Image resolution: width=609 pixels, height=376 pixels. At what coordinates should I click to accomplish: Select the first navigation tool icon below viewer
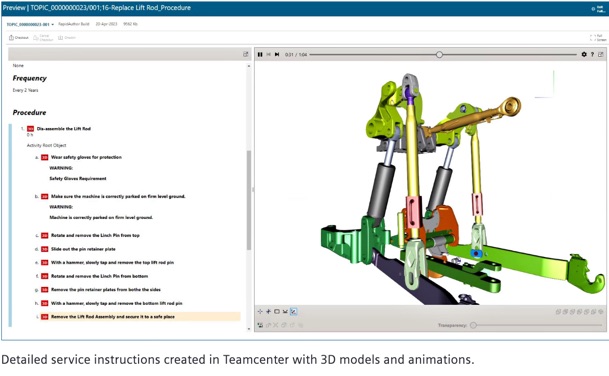click(x=260, y=312)
